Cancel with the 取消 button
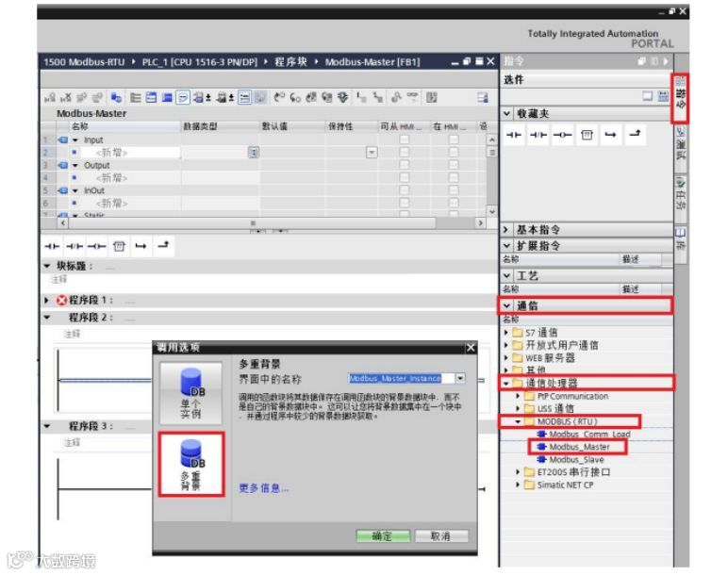728x575 pixels. [441, 536]
